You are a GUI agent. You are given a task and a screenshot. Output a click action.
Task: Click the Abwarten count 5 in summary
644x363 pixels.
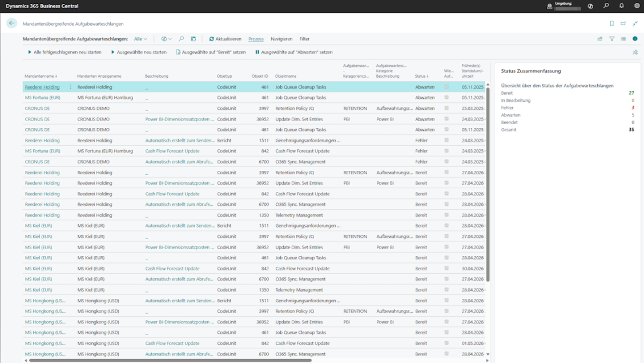633,115
